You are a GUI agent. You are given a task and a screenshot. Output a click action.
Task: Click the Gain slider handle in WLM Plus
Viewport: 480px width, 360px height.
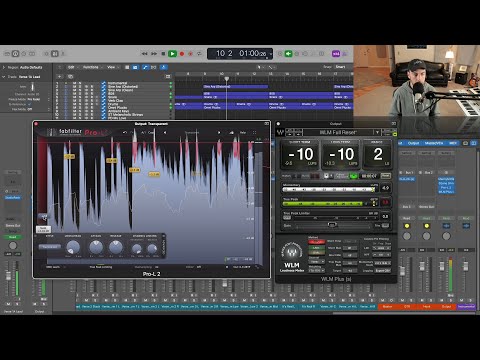click(332, 225)
